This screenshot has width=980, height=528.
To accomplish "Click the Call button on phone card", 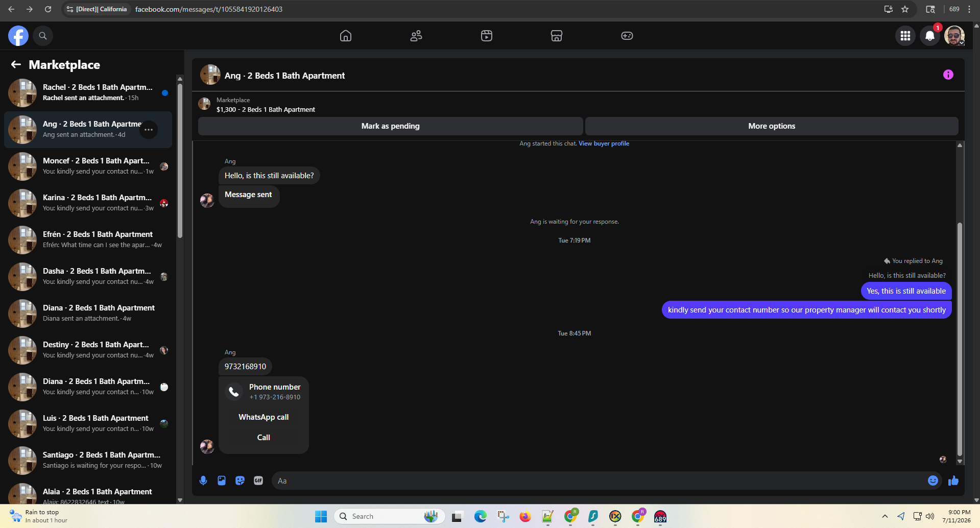I will 264,438.
